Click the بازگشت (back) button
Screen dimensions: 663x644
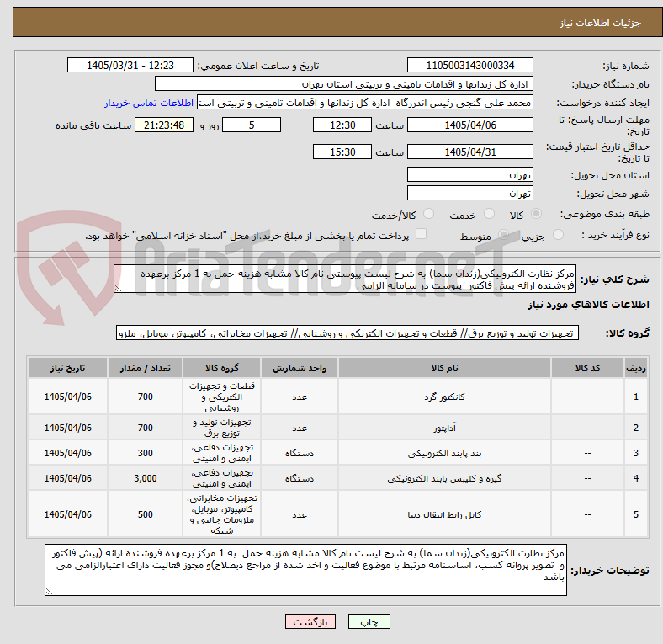coord(310,621)
